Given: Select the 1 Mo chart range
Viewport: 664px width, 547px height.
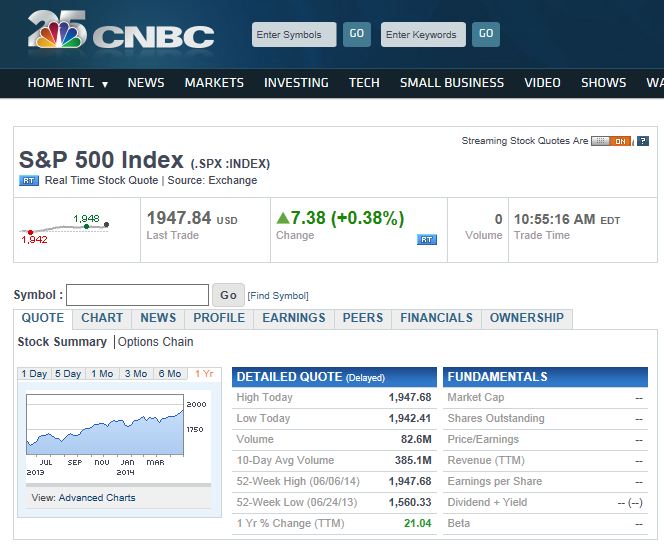Looking at the screenshot, I should coord(102,374).
